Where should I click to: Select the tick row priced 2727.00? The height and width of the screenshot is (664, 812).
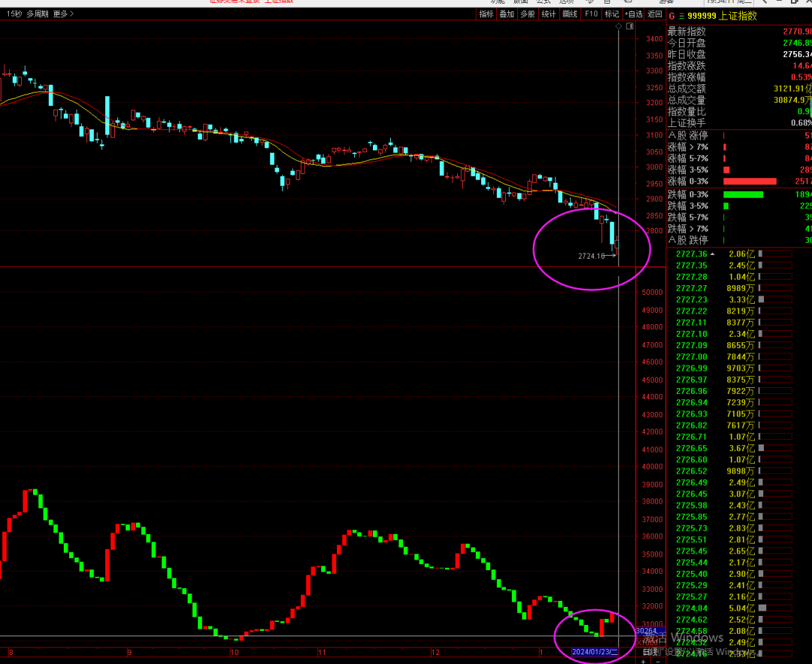tap(739, 357)
